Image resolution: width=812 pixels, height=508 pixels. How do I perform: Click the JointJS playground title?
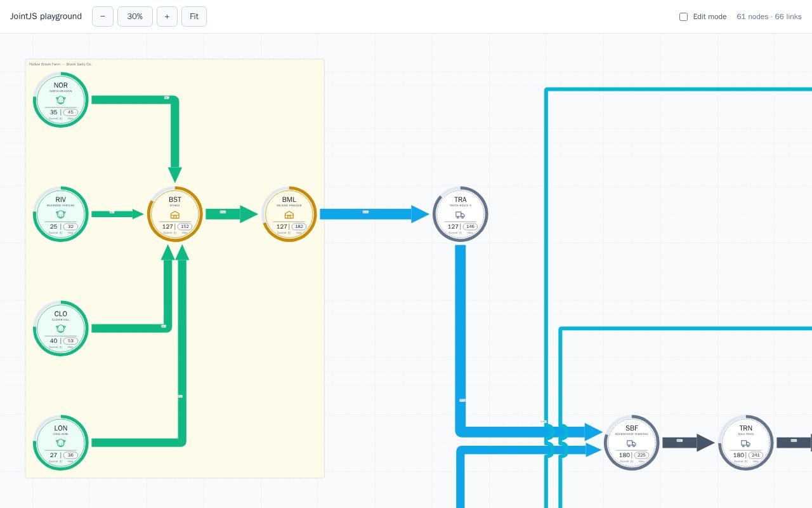pos(46,17)
